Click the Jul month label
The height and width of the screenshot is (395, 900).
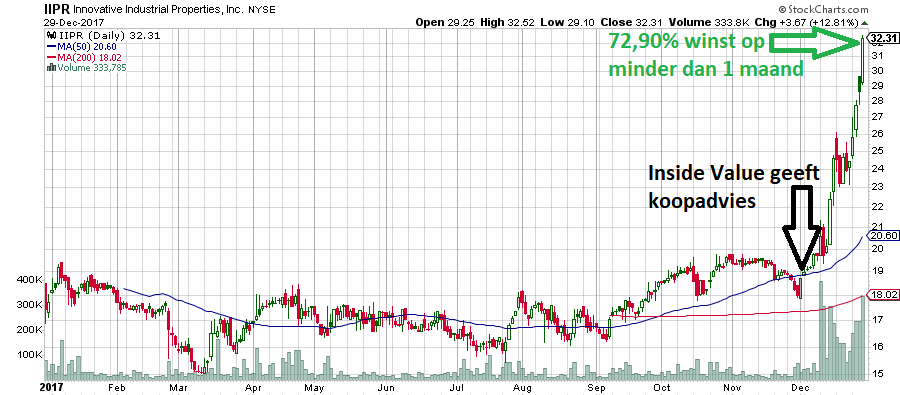click(x=457, y=388)
